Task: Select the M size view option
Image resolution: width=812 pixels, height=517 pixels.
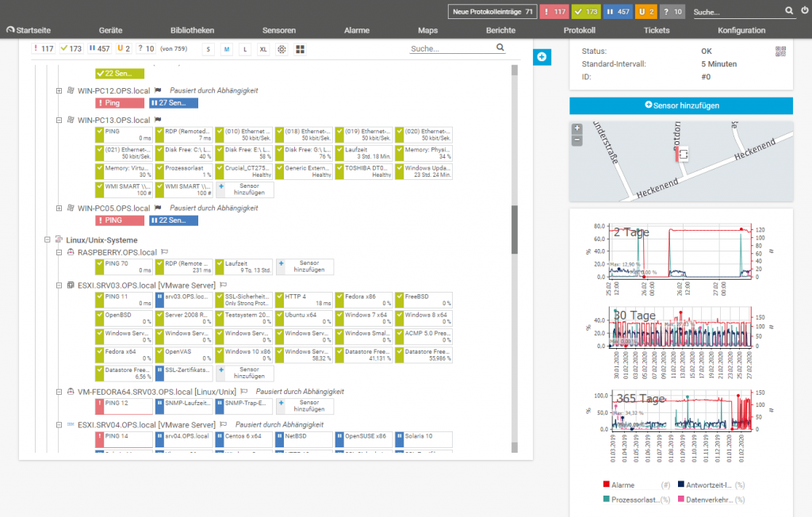Action: coord(226,49)
